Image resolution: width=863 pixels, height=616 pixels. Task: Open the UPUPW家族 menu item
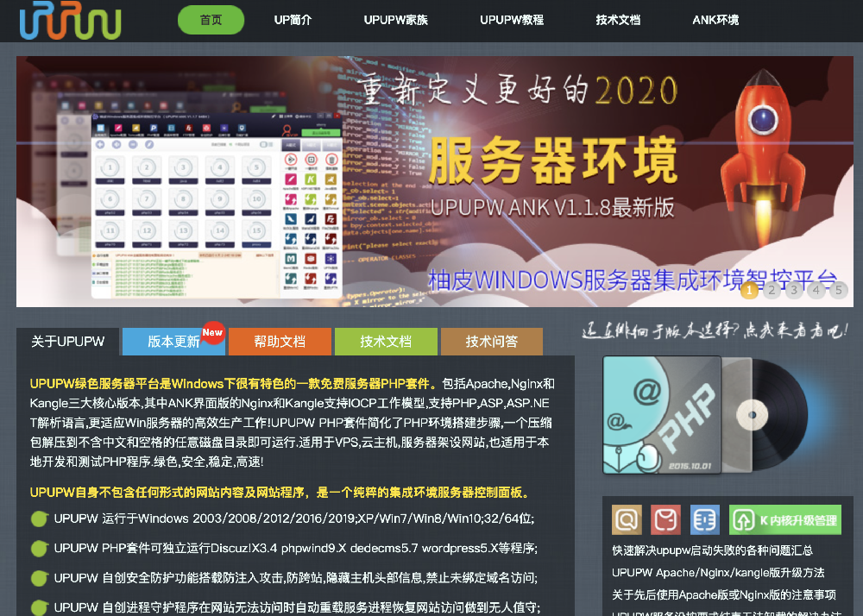pyautogui.click(x=396, y=20)
